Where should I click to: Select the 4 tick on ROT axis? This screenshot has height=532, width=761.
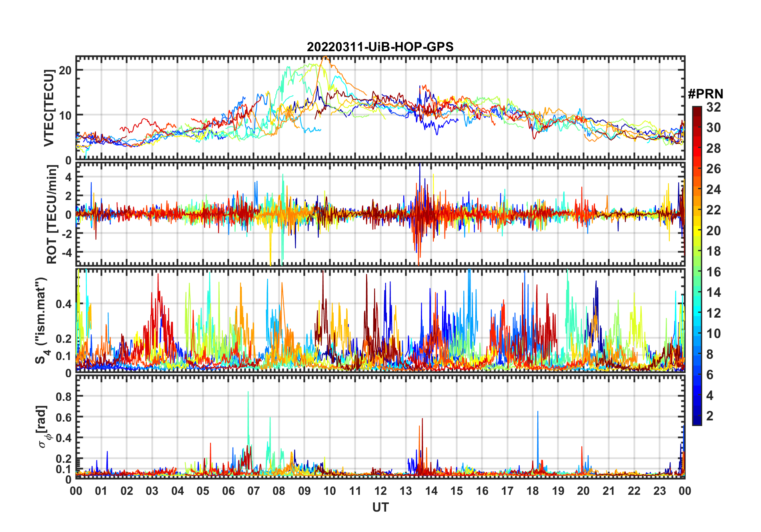point(68,177)
